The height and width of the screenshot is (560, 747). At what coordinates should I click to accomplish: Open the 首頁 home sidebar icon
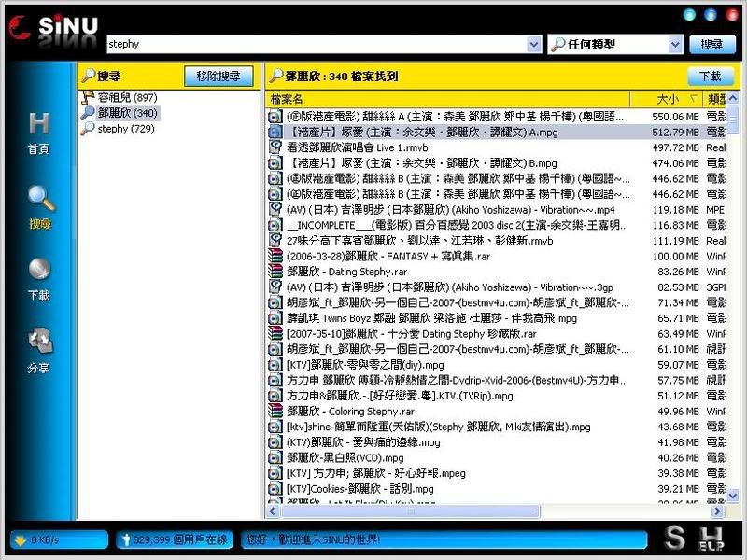point(38,133)
